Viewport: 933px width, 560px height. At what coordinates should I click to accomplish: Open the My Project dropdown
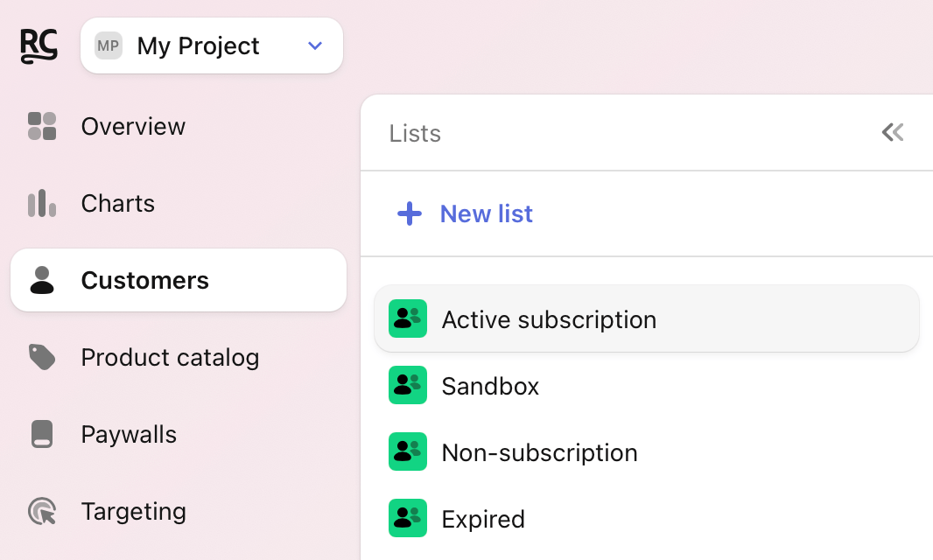tap(211, 45)
